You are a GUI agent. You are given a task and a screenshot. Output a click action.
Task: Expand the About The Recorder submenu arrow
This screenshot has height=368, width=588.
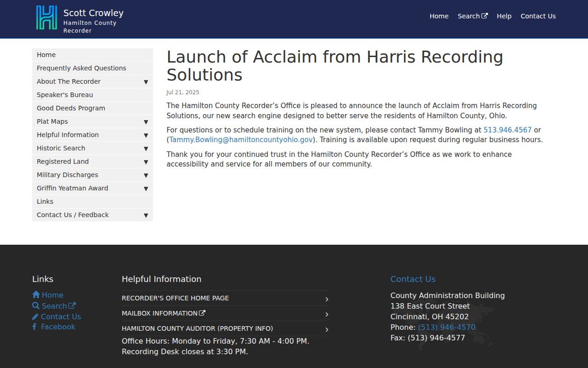146,82
